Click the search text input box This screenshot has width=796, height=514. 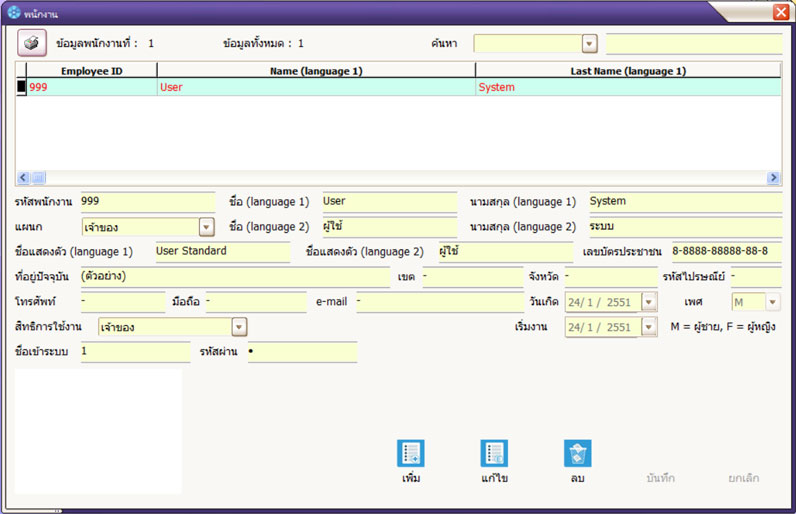[x=693, y=44]
